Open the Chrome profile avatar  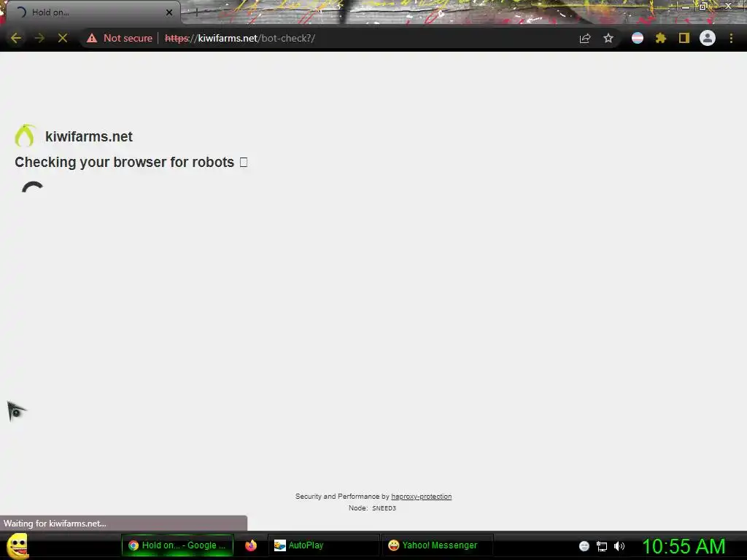708,38
